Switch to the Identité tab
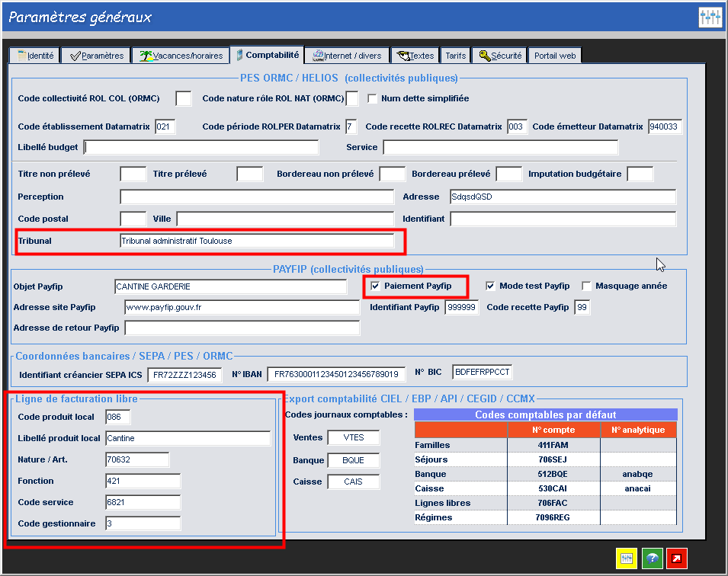The image size is (728, 576). [x=35, y=56]
